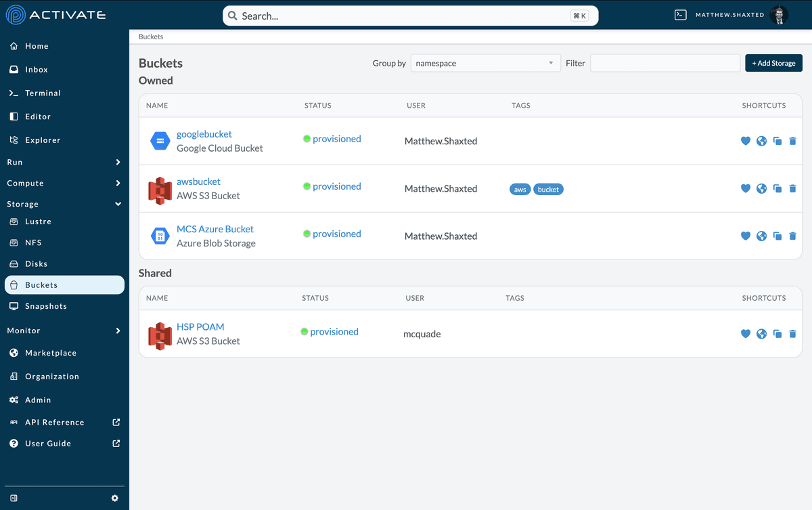Click the Azure Blob Storage hexagon icon
812x510 pixels.
click(x=160, y=236)
